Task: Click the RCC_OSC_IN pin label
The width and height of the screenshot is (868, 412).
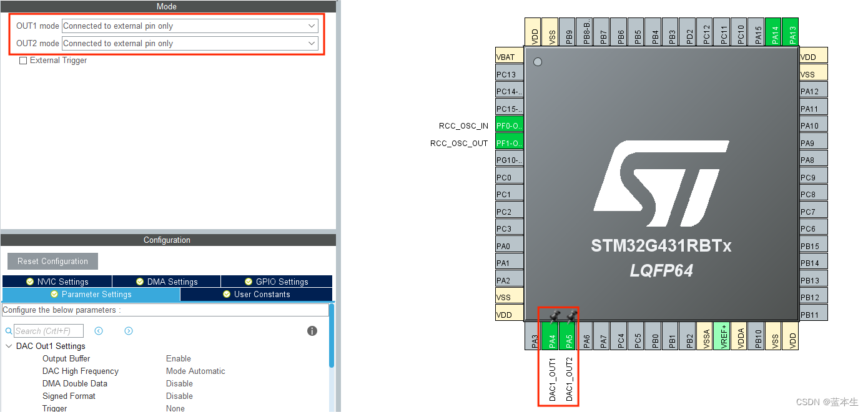Action: (x=463, y=125)
